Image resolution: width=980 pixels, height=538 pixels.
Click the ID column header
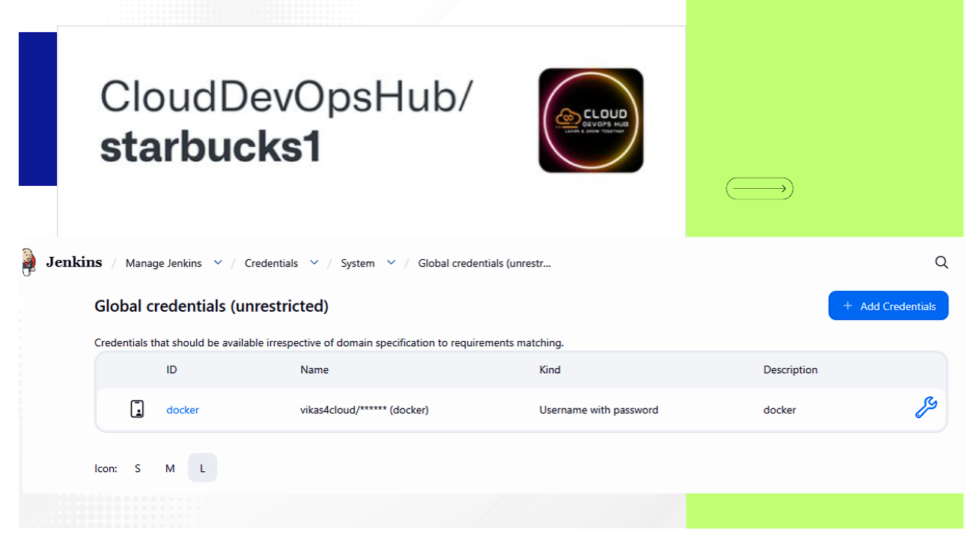[171, 369]
